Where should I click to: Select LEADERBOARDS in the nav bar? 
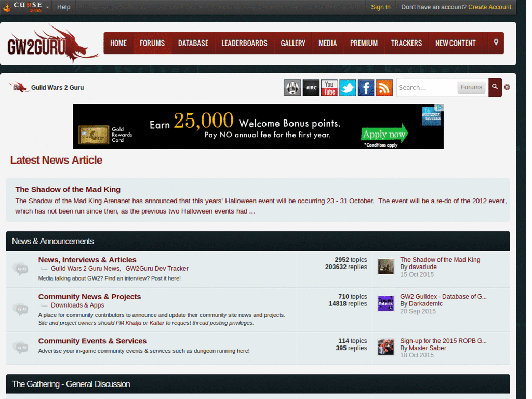click(x=244, y=43)
